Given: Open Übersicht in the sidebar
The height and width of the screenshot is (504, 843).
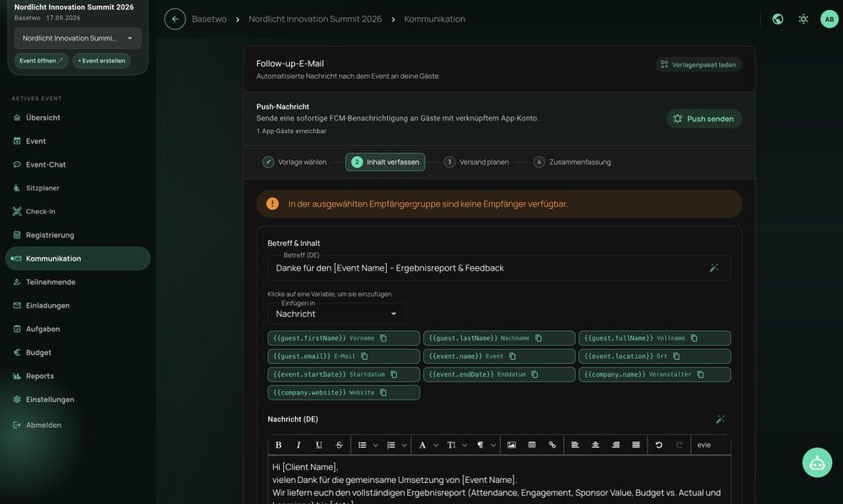Looking at the screenshot, I should coord(78,118).
